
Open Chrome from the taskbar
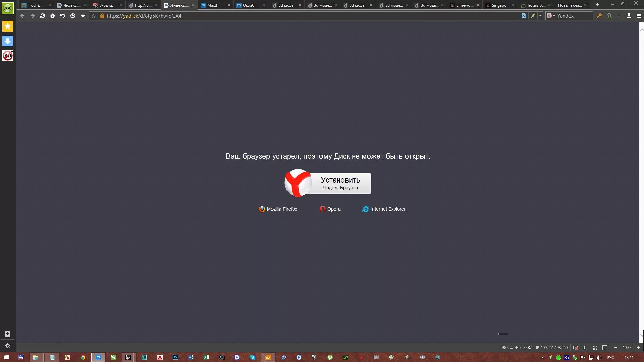(x=83, y=357)
